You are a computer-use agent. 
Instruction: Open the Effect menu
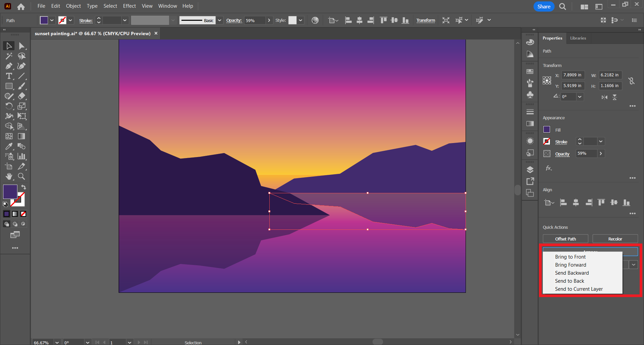(x=129, y=6)
